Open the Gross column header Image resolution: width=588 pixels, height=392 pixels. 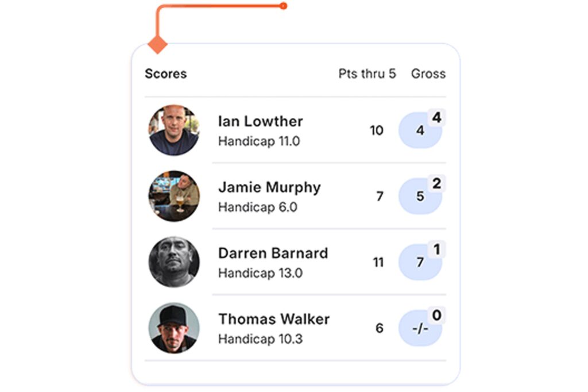pos(428,74)
